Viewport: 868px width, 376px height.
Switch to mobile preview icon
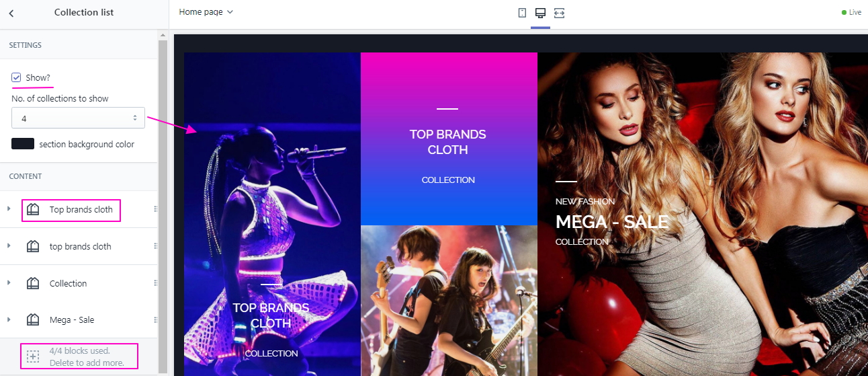point(522,13)
